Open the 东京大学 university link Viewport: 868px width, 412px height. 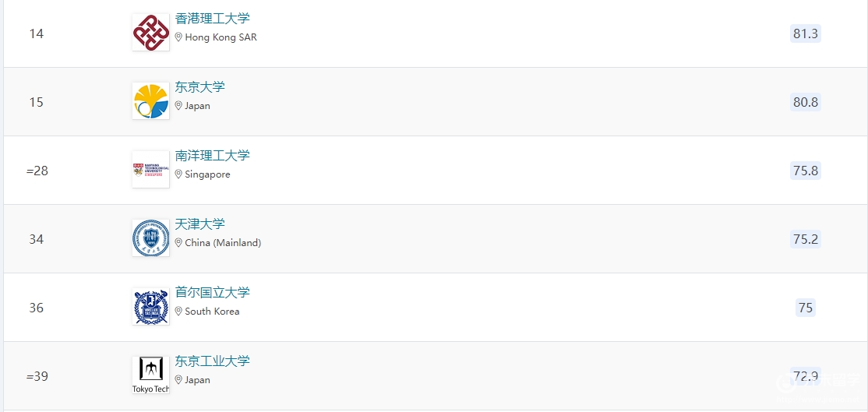pyautogui.click(x=199, y=86)
